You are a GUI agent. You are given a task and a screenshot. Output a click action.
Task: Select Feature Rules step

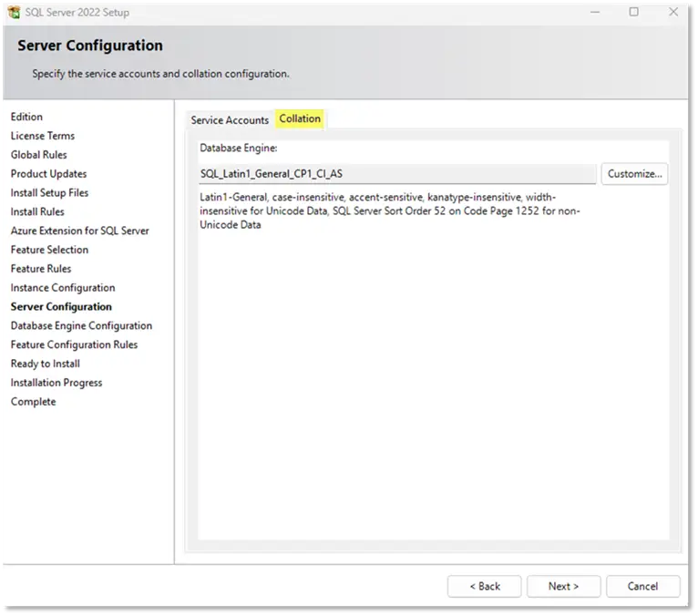pyautogui.click(x=41, y=269)
